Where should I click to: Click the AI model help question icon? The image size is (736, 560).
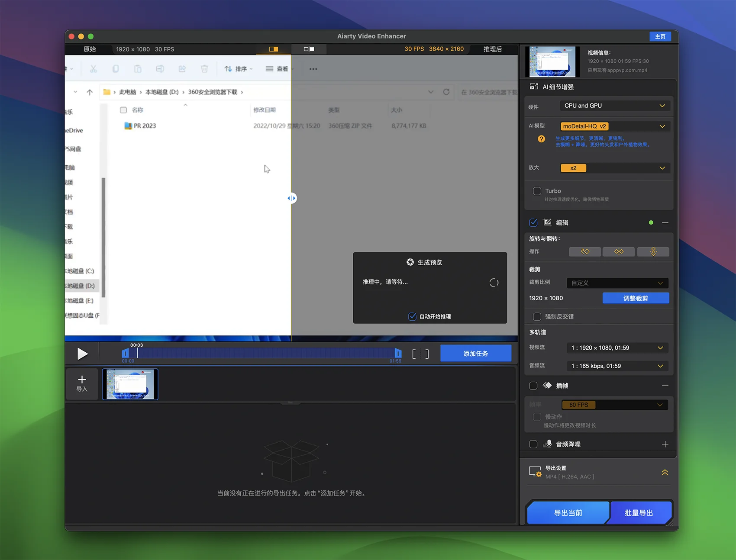[541, 139]
